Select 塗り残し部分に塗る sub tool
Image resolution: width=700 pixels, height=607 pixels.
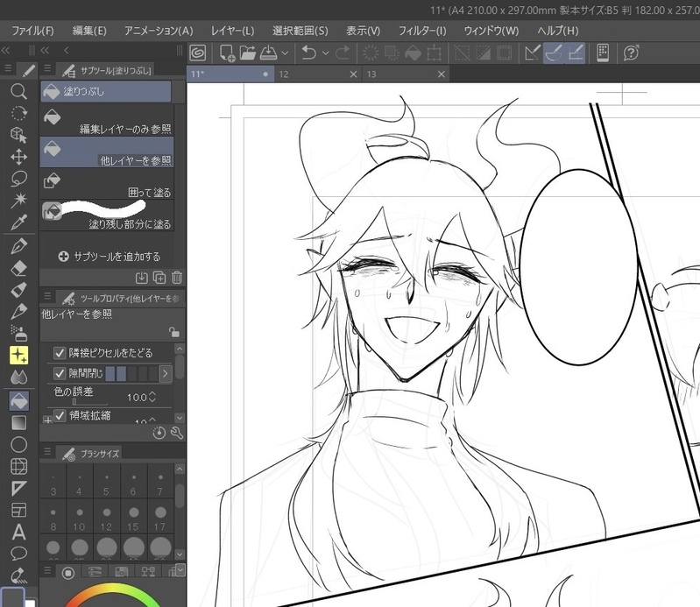coord(107,215)
